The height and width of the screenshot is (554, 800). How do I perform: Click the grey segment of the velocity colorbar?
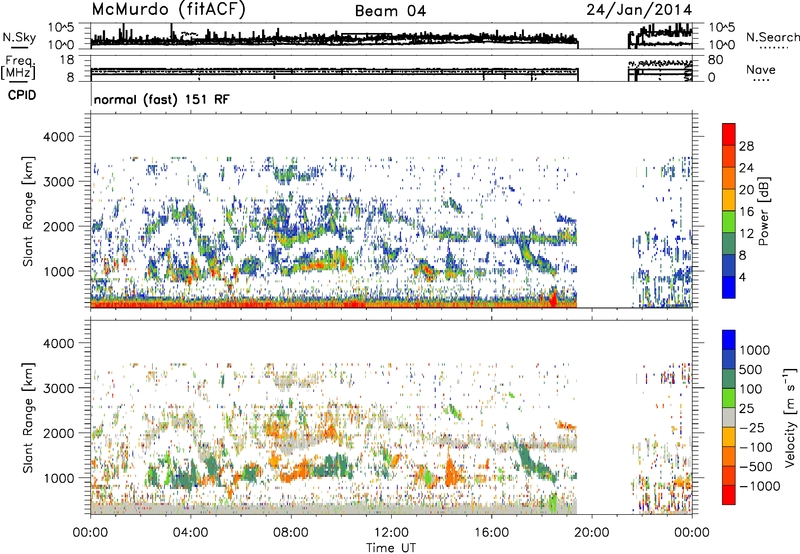click(729, 417)
